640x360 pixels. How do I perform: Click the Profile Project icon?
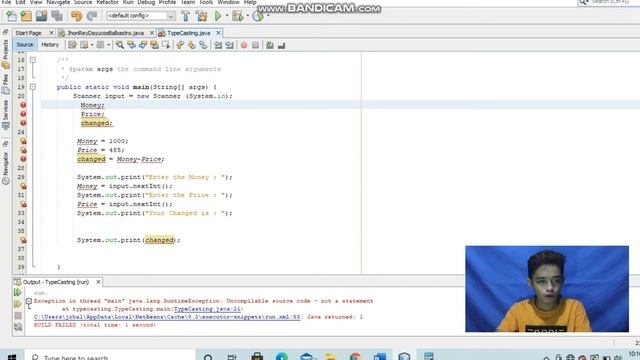pos(258,16)
